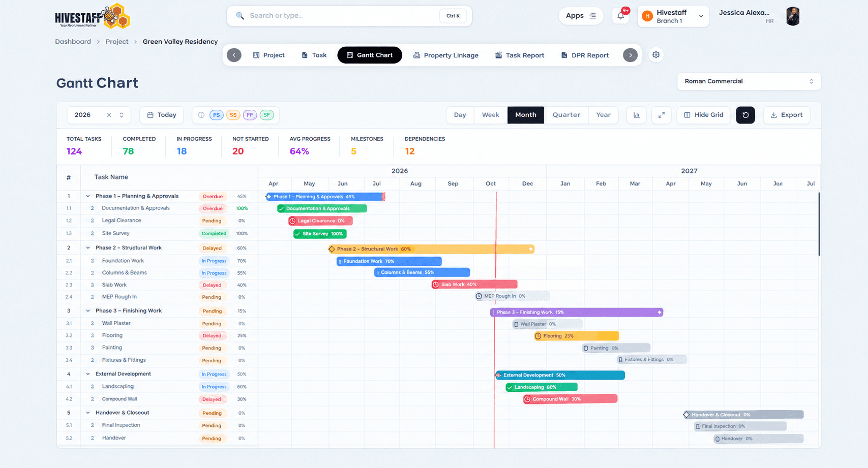Collapse Phase 2 – Structural Work row

[x=88, y=248]
